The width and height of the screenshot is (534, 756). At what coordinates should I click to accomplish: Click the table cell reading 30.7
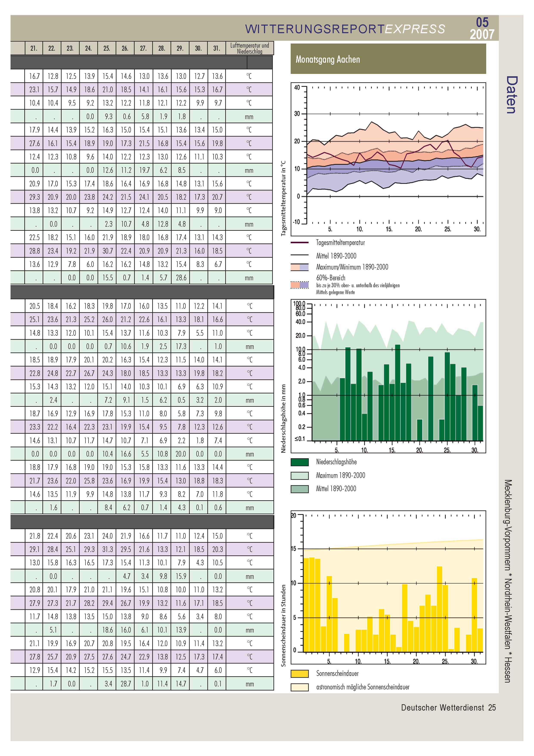(x=107, y=251)
